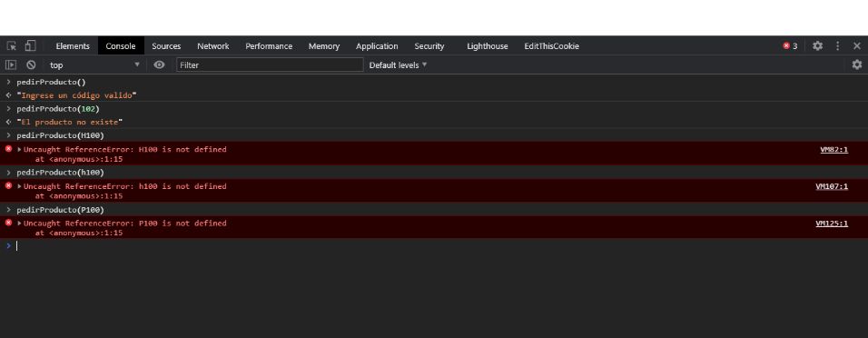This screenshot has height=338, width=868.
Task: Close the DevTools panel
Action: (857, 46)
